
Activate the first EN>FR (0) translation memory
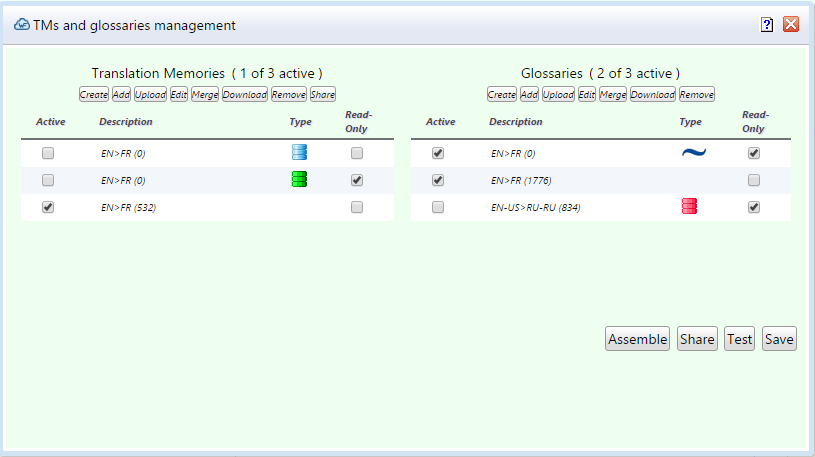coord(48,154)
